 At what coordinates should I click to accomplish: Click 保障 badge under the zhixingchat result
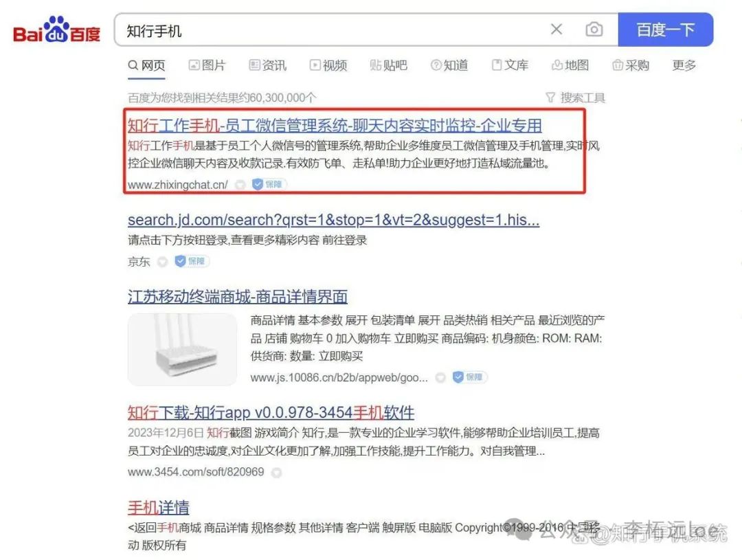tap(268, 184)
